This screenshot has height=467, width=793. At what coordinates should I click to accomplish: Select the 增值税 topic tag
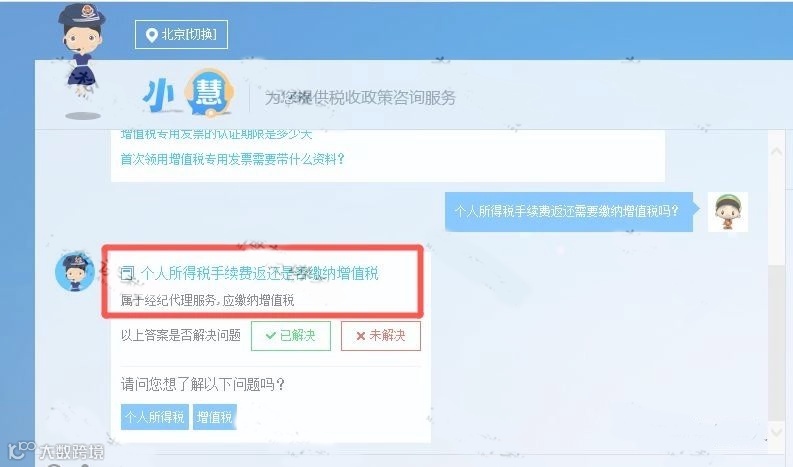click(x=214, y=417)
